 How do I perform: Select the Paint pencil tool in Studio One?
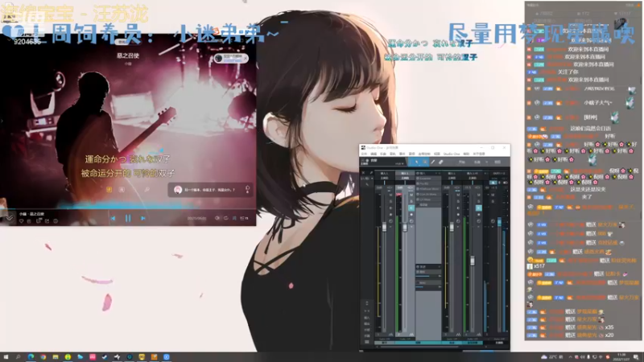click(433, 162)
